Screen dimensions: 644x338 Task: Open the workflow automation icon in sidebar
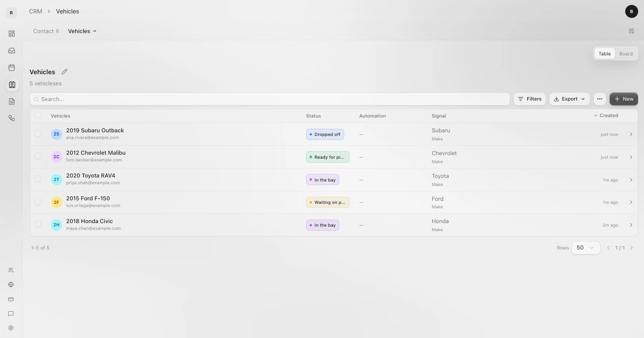click(12, 118)
